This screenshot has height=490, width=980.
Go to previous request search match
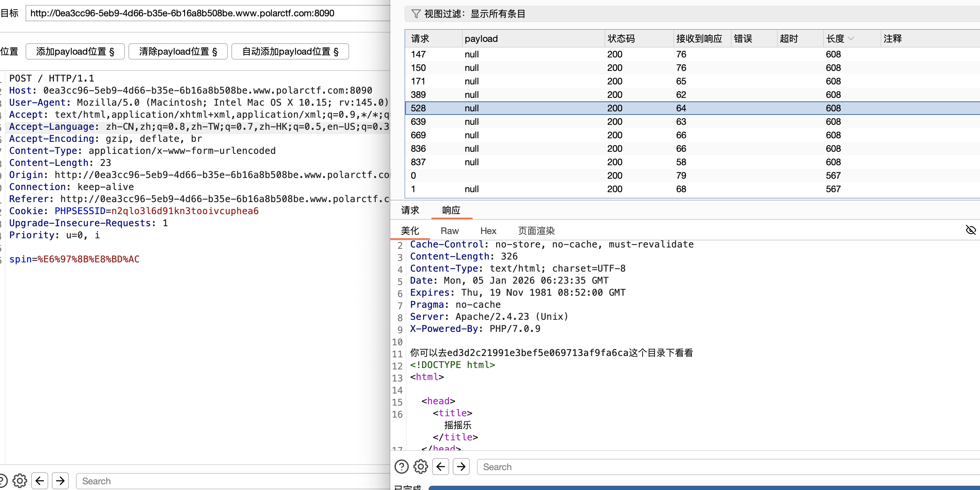point(40,481)
